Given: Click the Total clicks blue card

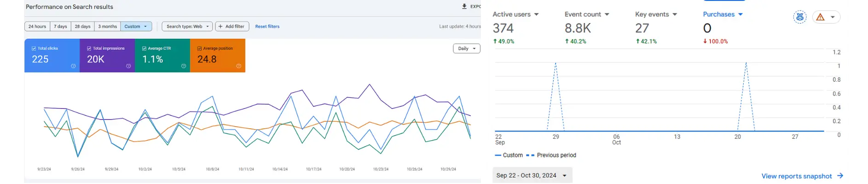Looking at the screenshot, I should tap(52, 55).
